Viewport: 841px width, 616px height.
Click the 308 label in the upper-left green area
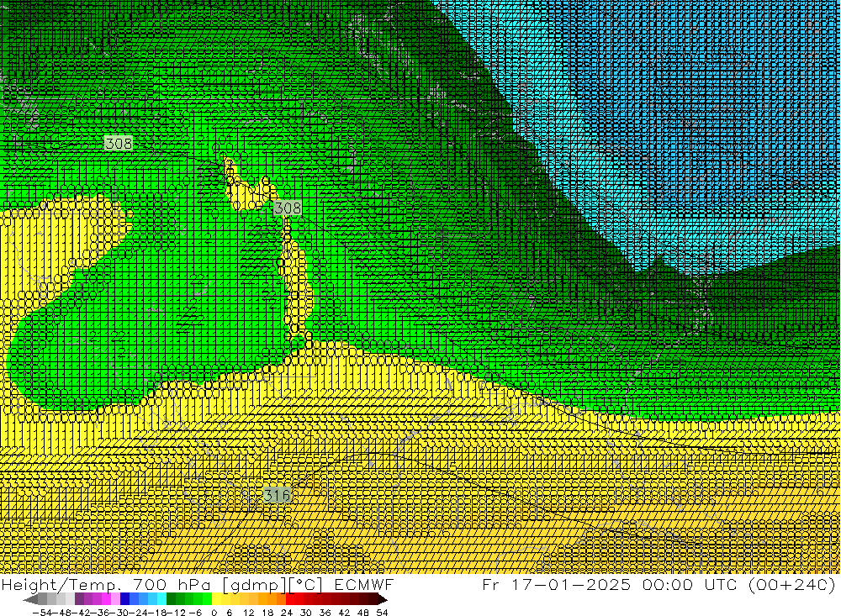(119, 143)
